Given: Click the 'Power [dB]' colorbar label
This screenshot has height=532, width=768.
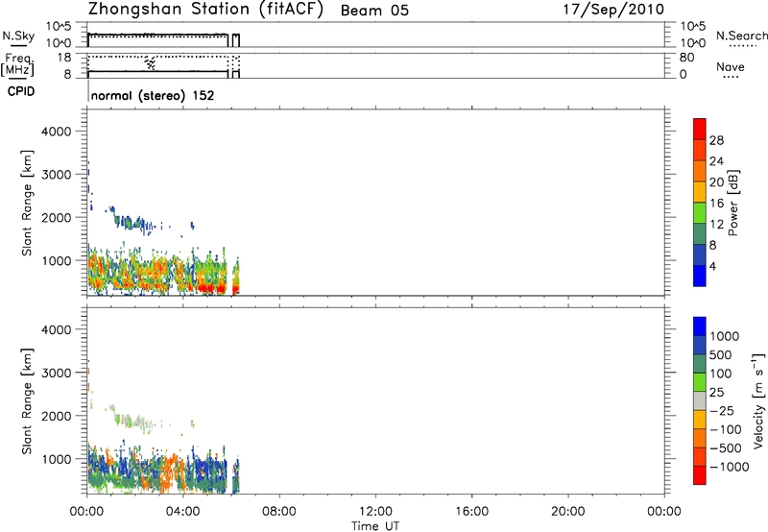Looking at the screenshot, I should 732,203.
